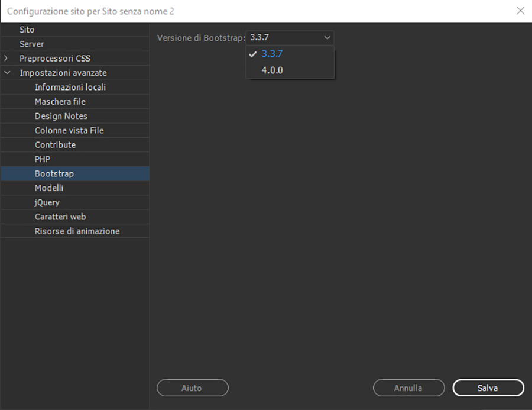Viewport: 532px width, 410px height.
Task: Select the Server category
Action: point(74,44)
